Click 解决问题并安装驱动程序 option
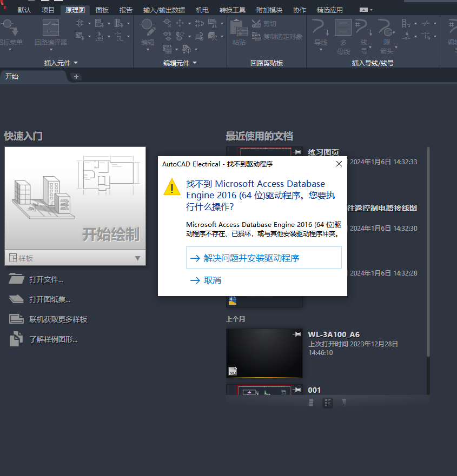The width and height of the screenshot is (457, 476). pos(263,258)
